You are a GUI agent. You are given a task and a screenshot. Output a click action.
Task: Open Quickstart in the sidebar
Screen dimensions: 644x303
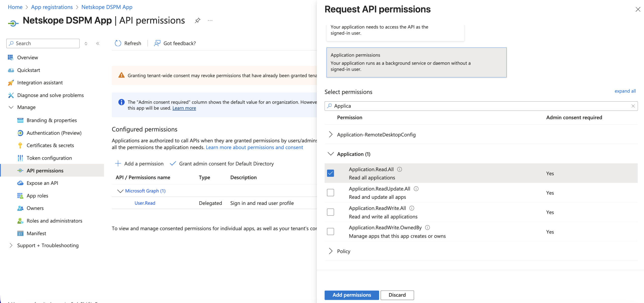click(x=28, y=70)
